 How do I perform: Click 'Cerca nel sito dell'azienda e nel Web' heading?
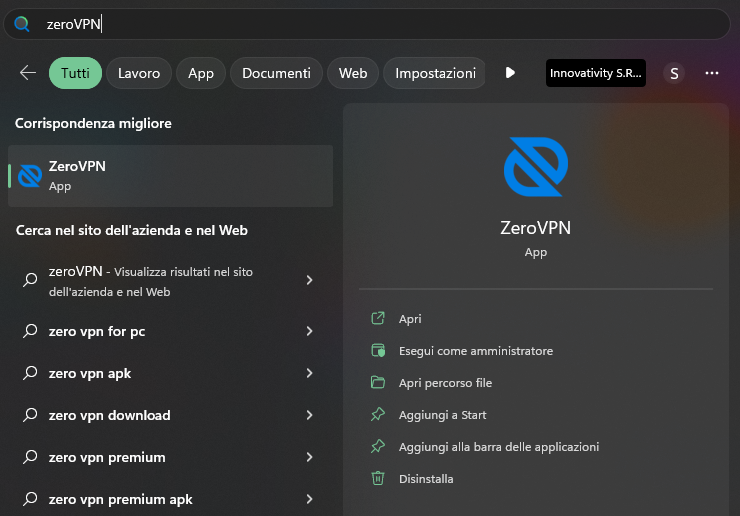click(x=132, y=230)
